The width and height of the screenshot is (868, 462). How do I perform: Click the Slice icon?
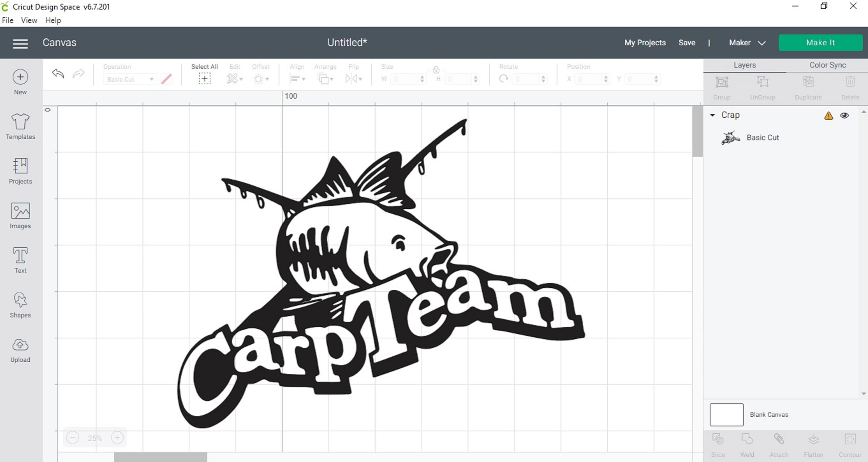[x=718, y=441]
